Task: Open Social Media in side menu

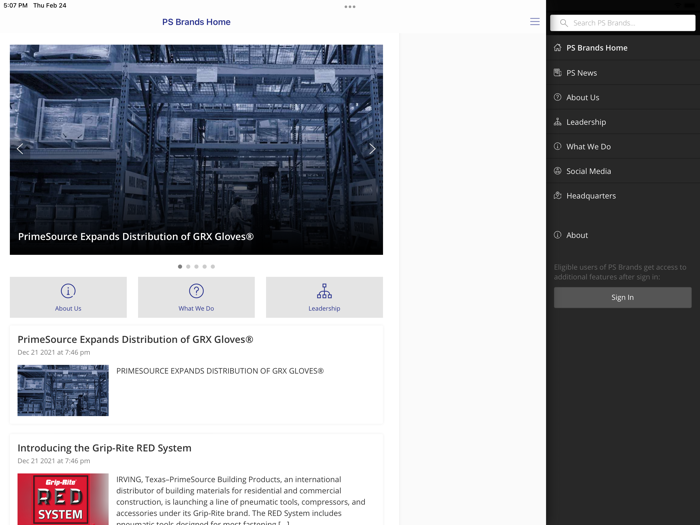Action: click(x=623, y=171)
